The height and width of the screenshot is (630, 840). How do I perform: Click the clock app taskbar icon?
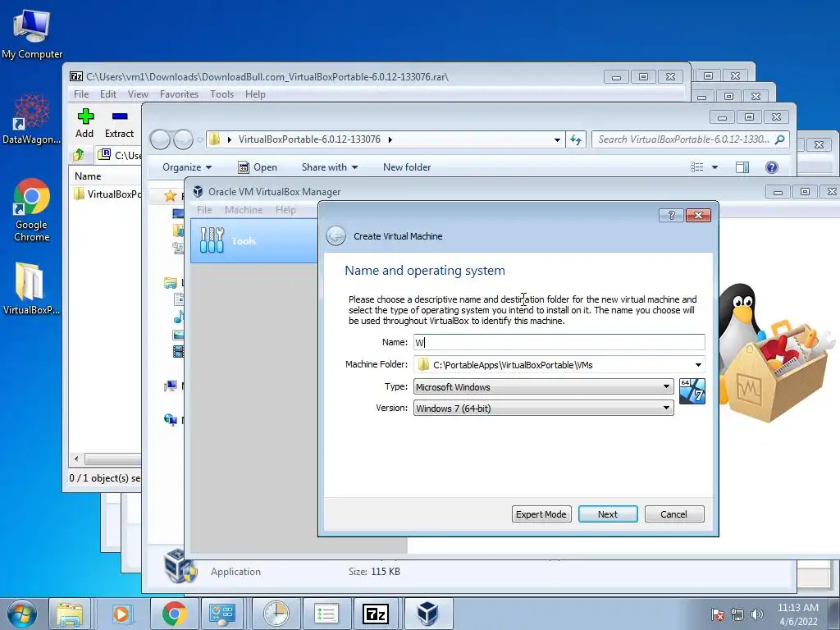[276, 614]
